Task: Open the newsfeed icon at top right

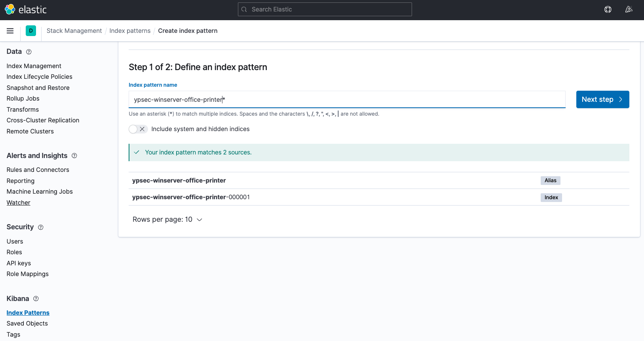Action: (x=629, y=10)
